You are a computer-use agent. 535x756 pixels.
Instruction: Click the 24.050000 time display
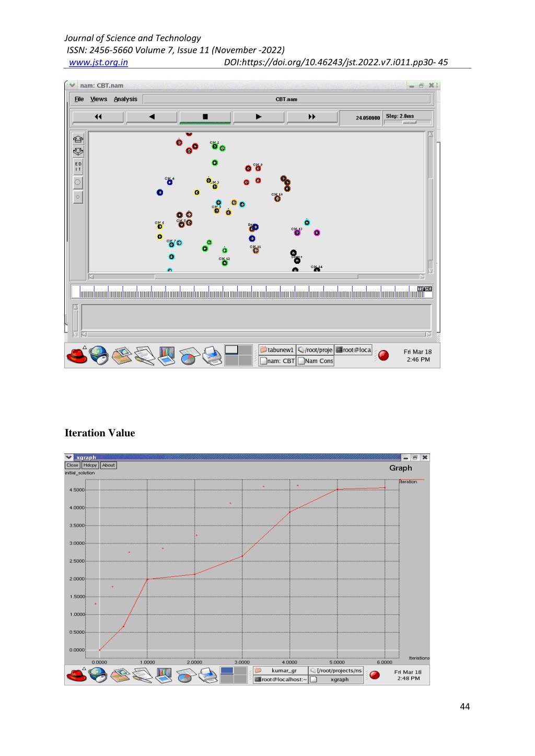pos(362,118)
